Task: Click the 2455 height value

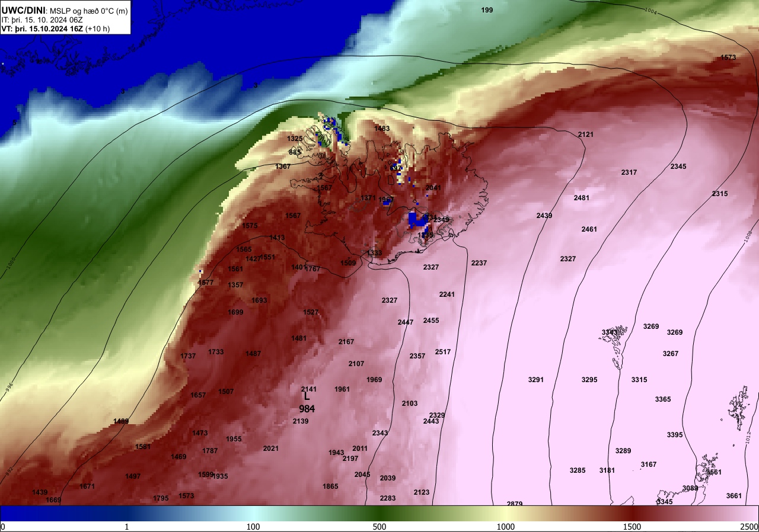Action: pos(431,321)
